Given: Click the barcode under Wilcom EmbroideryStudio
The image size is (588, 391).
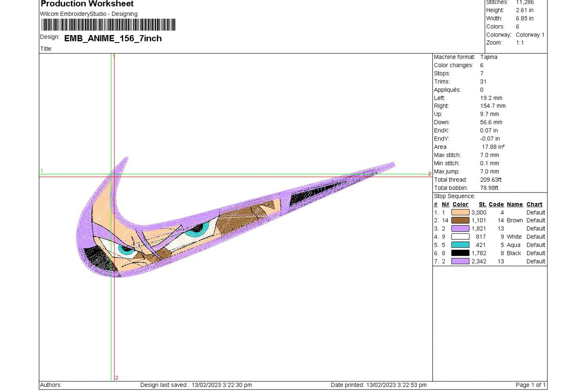Looking at the screenshot, I should pos(108,25).
